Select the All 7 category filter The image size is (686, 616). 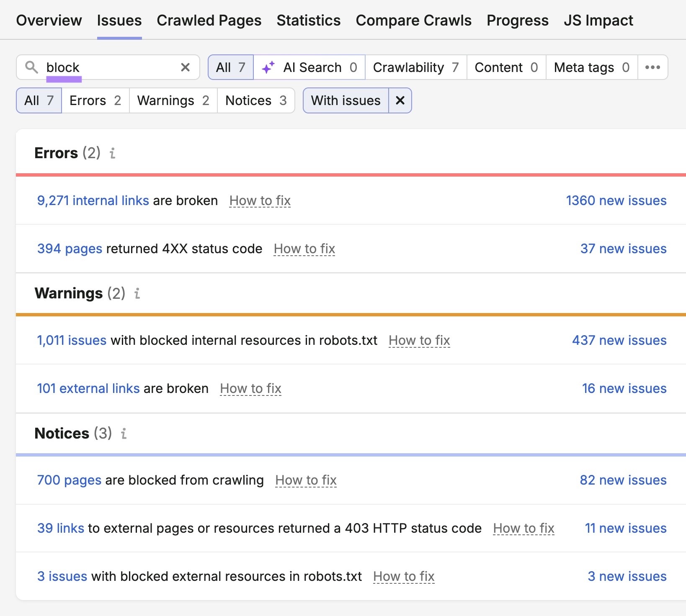click(x=231, y=67)
